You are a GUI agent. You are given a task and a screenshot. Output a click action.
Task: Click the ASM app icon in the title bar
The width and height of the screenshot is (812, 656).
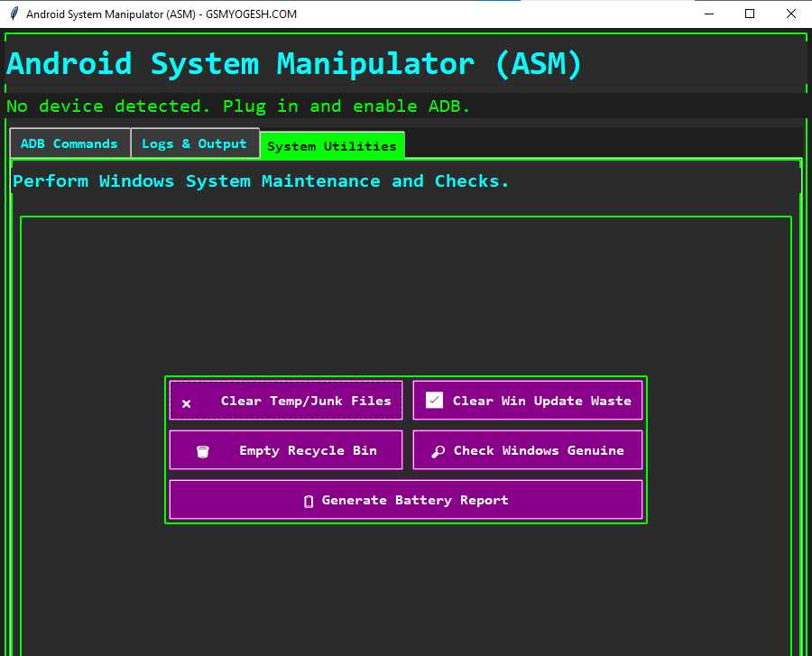13,14
